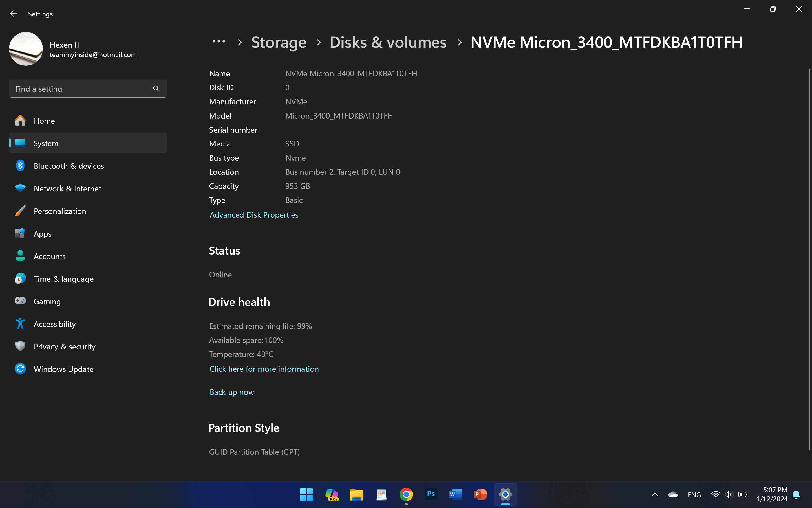Click the battery tray icon

(x=743, y=494)
